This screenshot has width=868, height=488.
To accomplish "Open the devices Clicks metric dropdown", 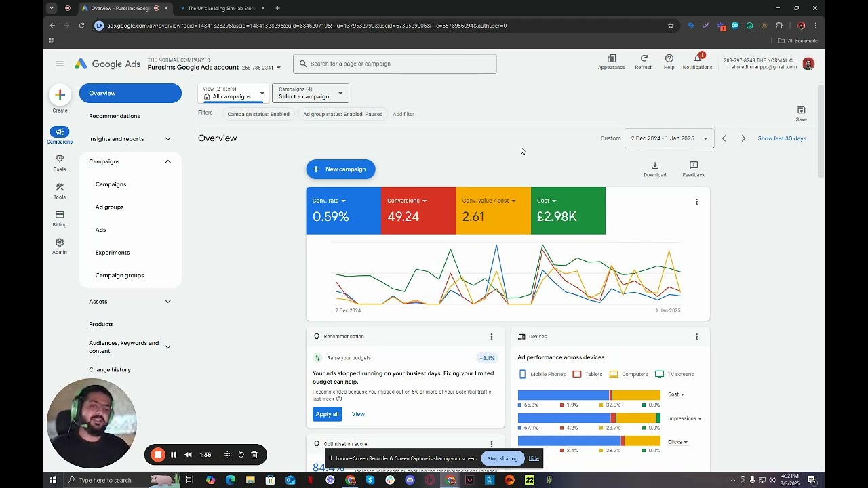I will tap(678, 442).
